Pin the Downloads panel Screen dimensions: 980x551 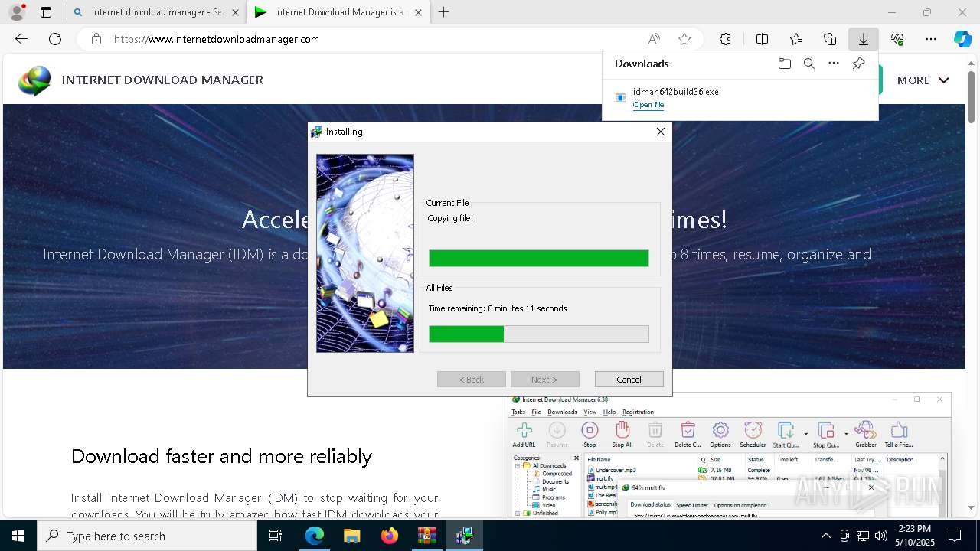click(858, 64)
